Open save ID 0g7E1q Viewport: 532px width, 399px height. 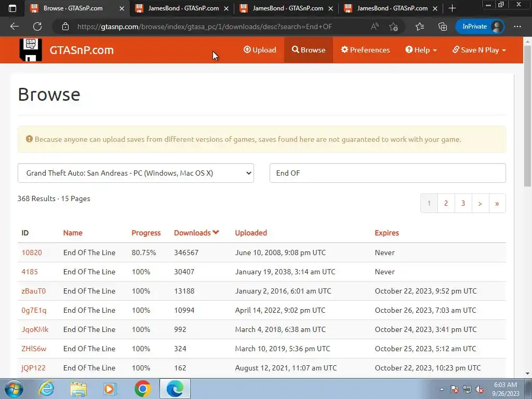coord(34,310)
